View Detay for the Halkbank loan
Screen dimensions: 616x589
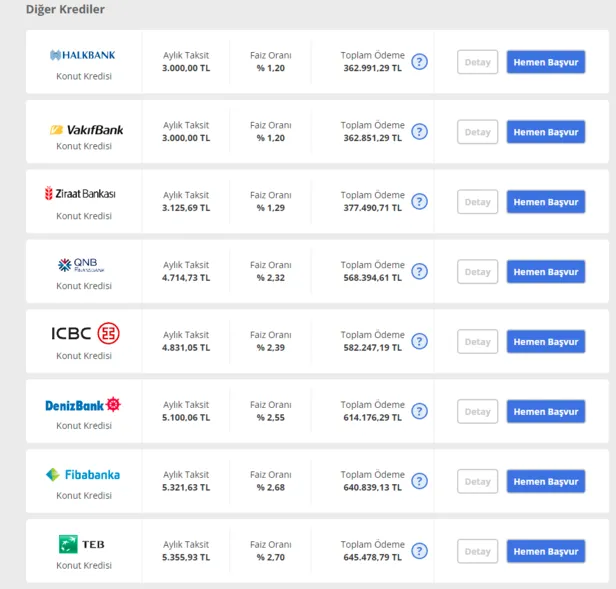[477, 62]
